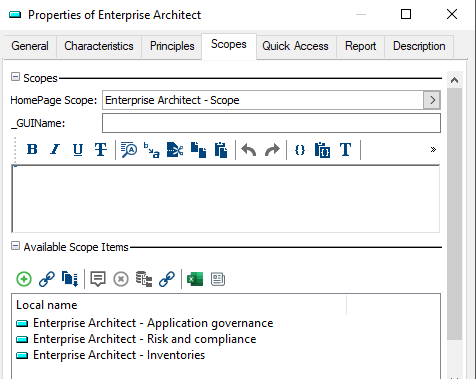Cut selected text with scissors icon
Image resolution: width=476 pixels, height=379 pixels.
click(175, 150)
